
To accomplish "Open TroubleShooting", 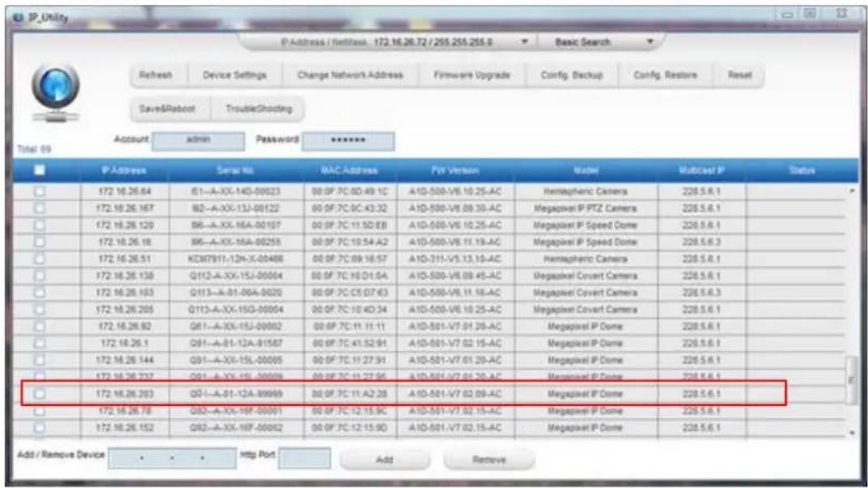I will point(259,109).
